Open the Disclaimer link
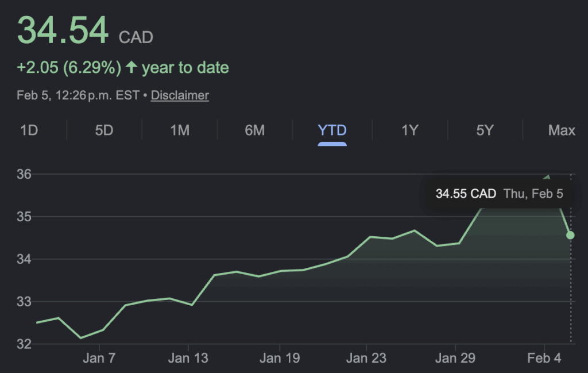588x373 pixels. [x=180, y=95]
